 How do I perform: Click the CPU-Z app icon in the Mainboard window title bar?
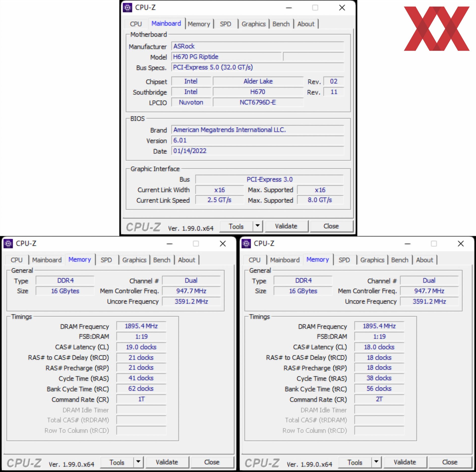click(127, 8)
